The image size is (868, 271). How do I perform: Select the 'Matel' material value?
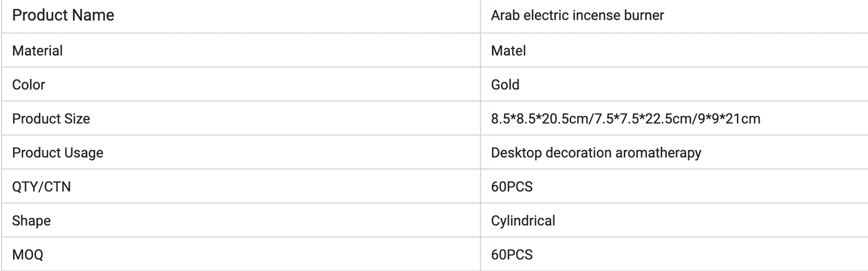pos(508,51)
